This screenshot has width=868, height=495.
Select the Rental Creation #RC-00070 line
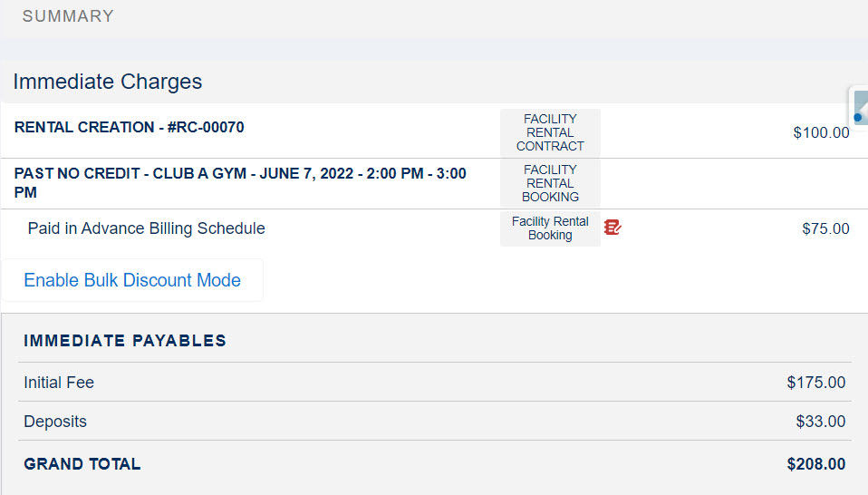[x=130, y=128]
